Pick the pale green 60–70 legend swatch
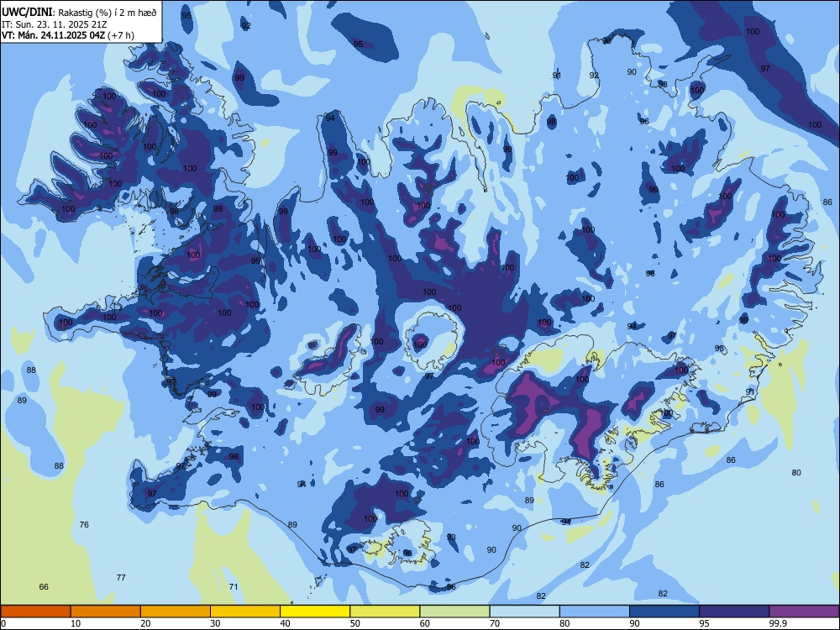This screenshot has width=840, height=630. coord(454,612)
